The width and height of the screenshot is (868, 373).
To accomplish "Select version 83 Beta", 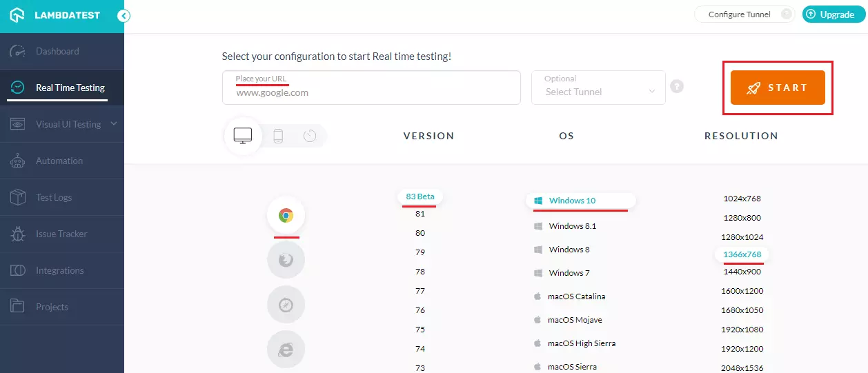I will pyautogui.click(x=420, y=196).
